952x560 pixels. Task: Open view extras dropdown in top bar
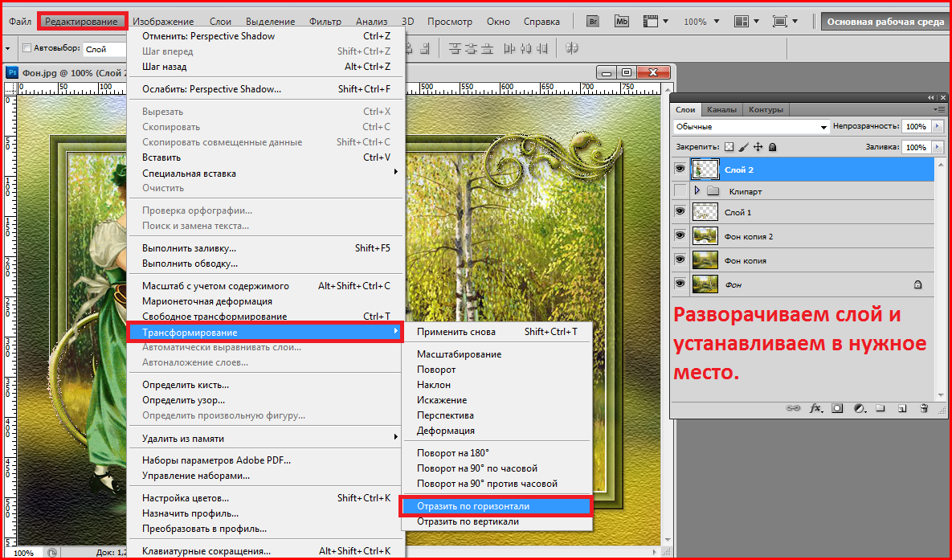click(x=656, y=21)
